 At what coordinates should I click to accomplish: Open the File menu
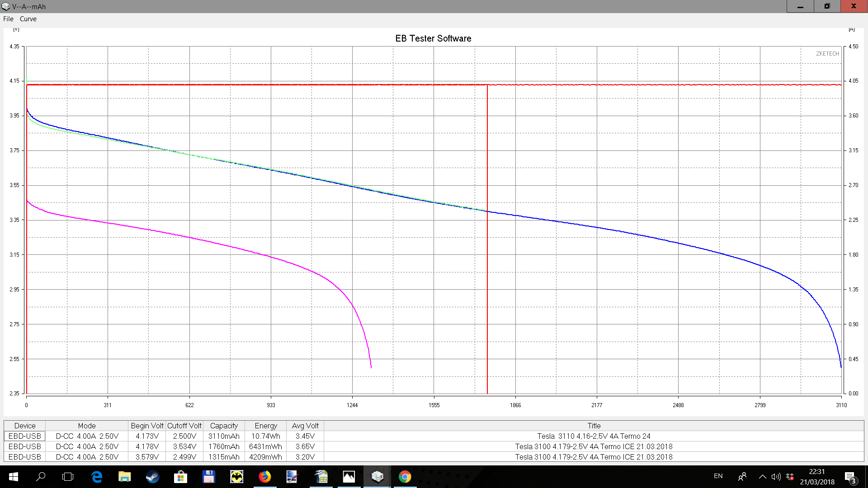[x=8, y=19]
